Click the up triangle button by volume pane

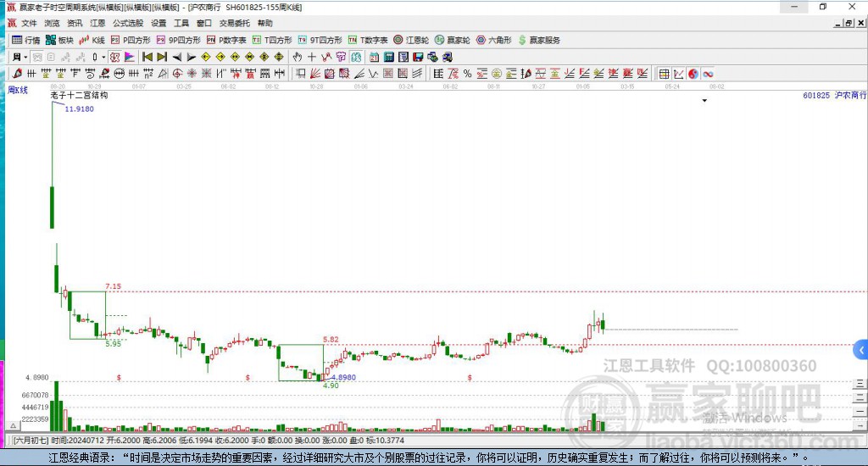(x=14, y=425)
